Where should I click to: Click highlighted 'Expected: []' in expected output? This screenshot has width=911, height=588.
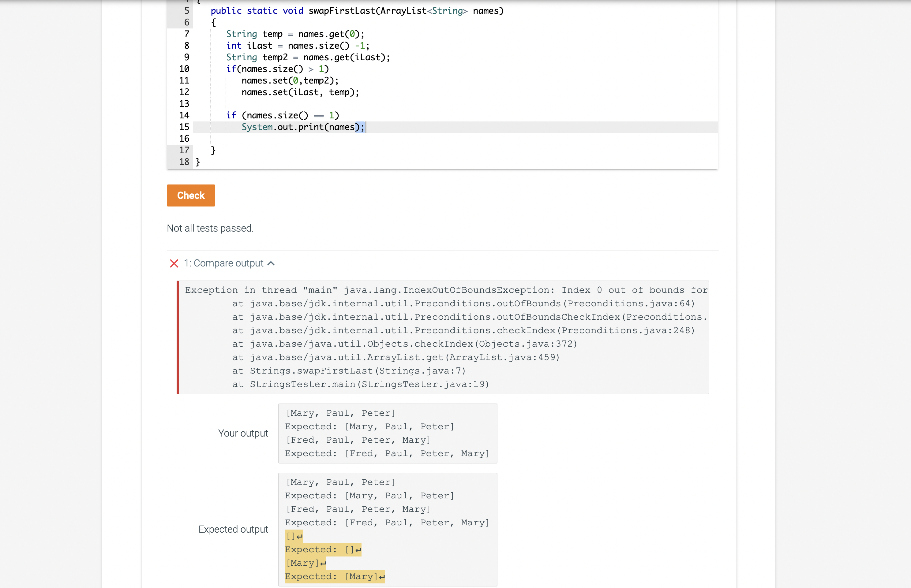[323, 549]
